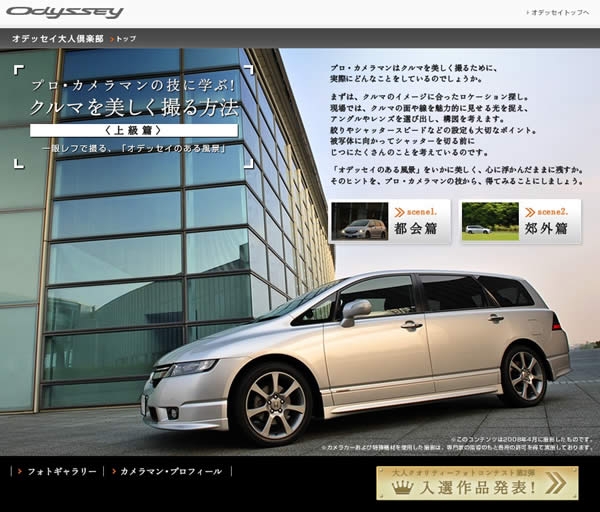Open the 入選作品発表! contest banner
Screen dimensions: 600x512
point(477,482)
